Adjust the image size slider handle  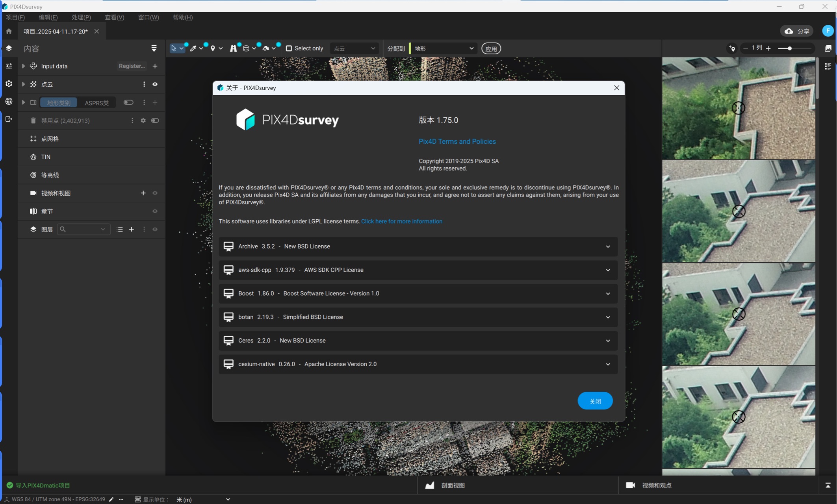point(789,48)
